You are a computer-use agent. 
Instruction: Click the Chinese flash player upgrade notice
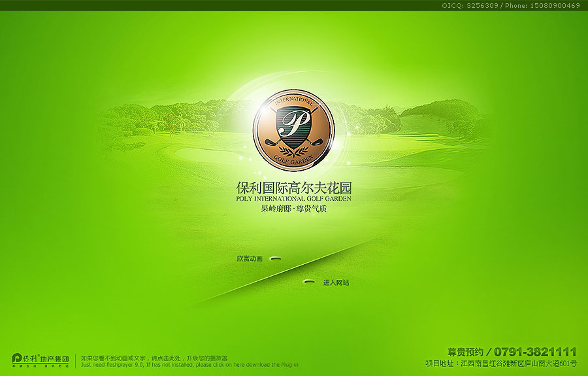154,358
